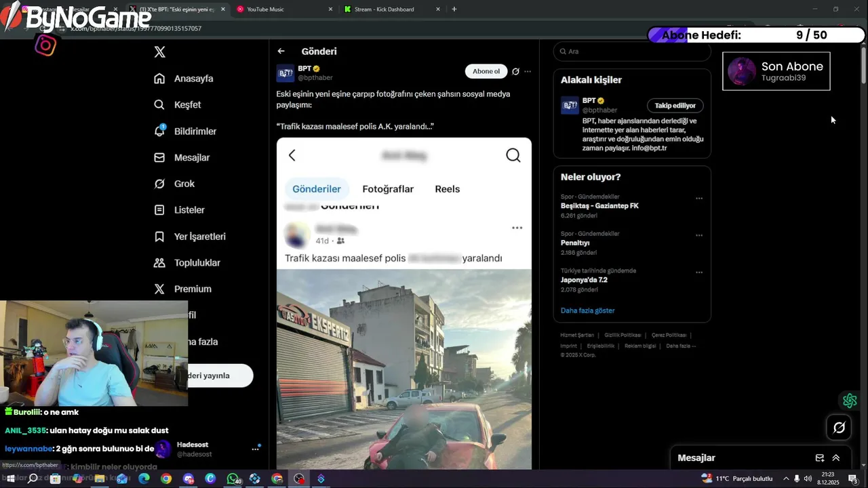Open the Windows notification center

point(853,479)
